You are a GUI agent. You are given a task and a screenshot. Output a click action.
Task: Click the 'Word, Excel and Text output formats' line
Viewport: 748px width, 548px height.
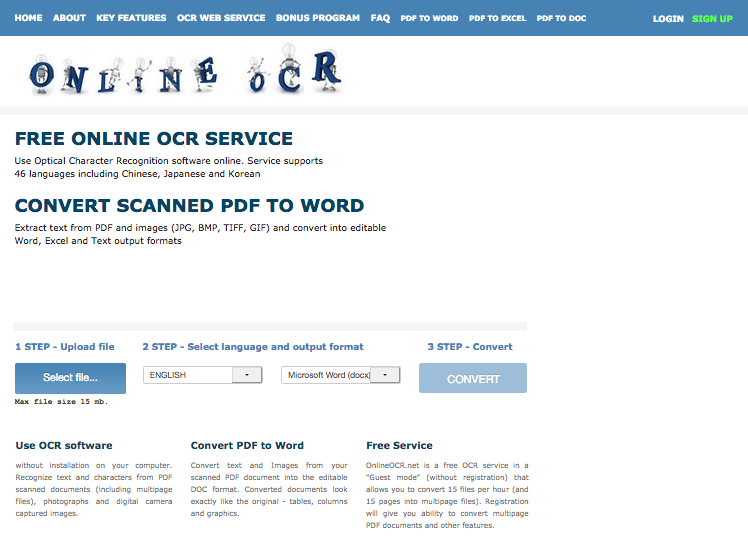coord(98,241)
